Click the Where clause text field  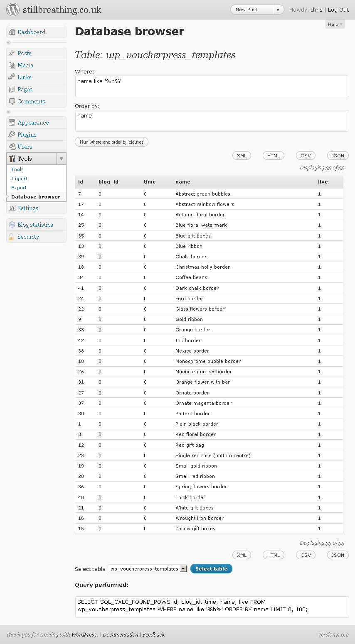click(x=212, y=86)
